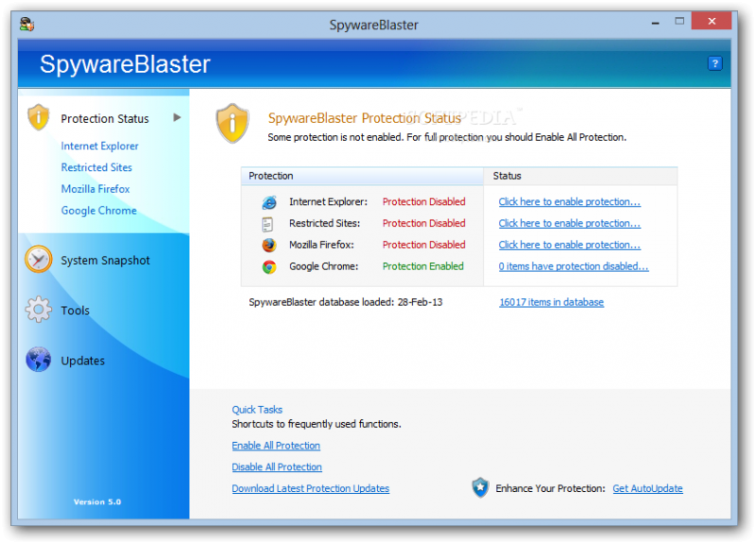Click the large yellow shield status icon
The image size is (756, 544).
click(x=232, y=124)
